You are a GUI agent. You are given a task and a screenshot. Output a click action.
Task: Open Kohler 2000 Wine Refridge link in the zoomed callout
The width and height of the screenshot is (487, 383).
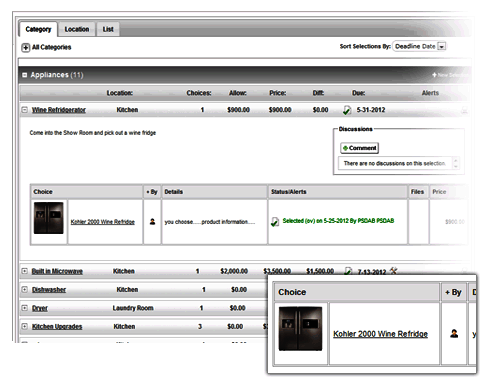[380, 334]
